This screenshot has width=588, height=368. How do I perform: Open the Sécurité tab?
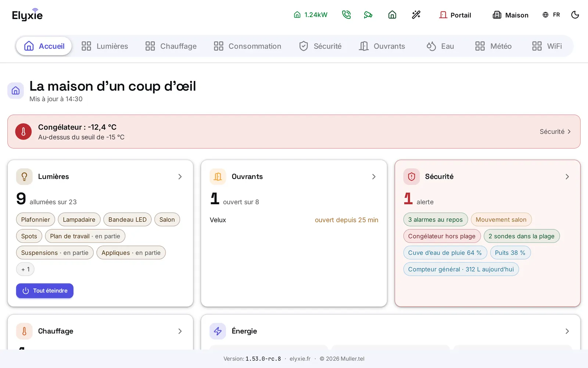pyautogui.click(x=320, y=46)
